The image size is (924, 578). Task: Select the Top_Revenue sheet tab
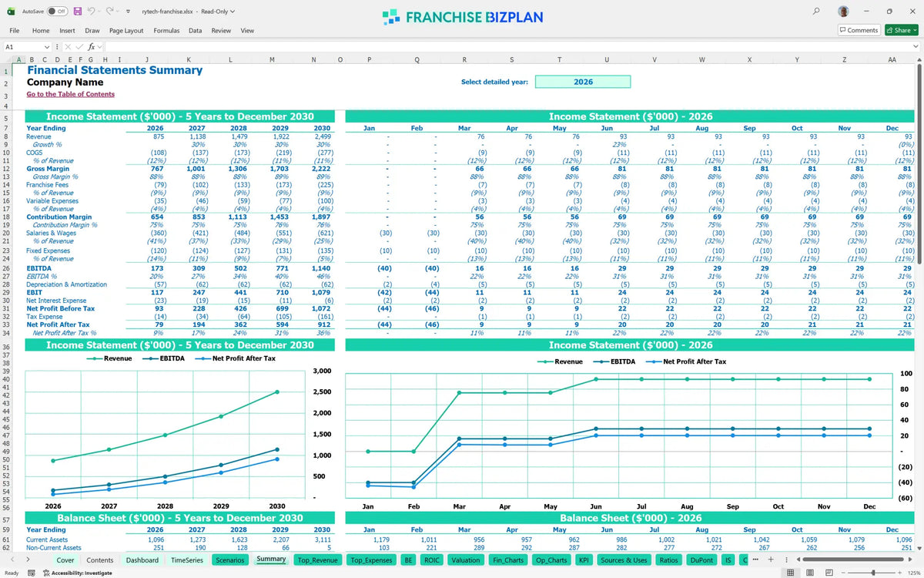(318, 560)
